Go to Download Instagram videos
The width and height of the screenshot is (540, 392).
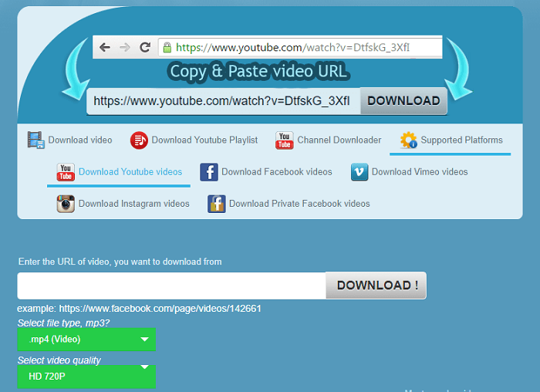coord(133,204)
